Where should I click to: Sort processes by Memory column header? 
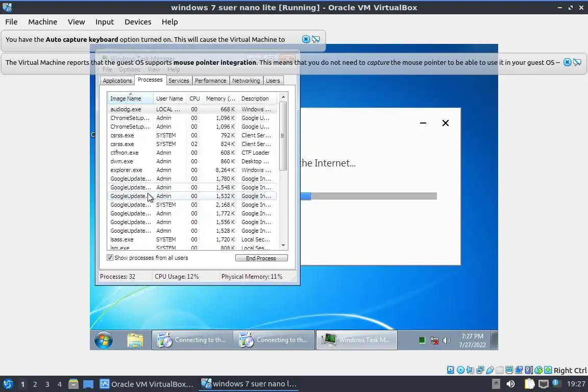tap(220, 99)
